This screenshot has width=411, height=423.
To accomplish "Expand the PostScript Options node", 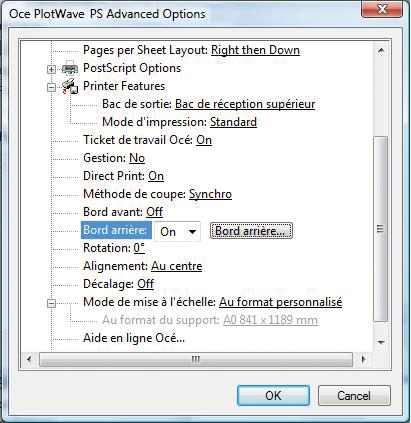I will tap(51, 69).
